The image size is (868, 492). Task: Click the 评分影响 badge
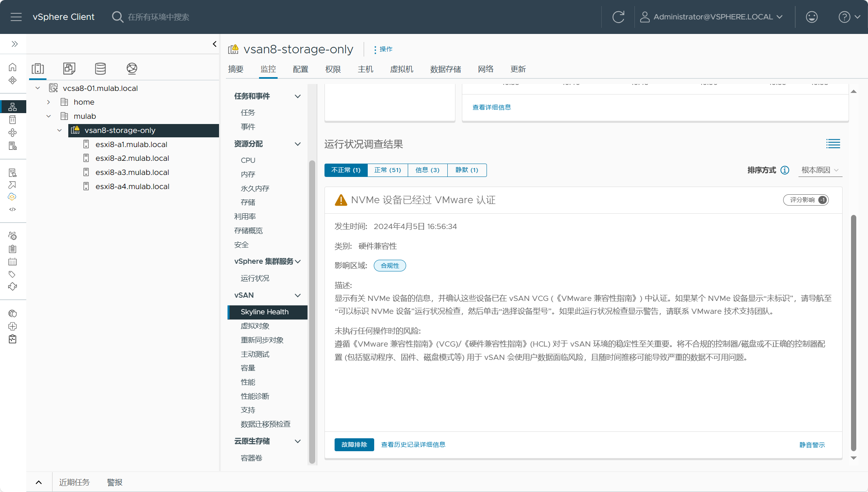pyautogui.click(x=806, y=200)
